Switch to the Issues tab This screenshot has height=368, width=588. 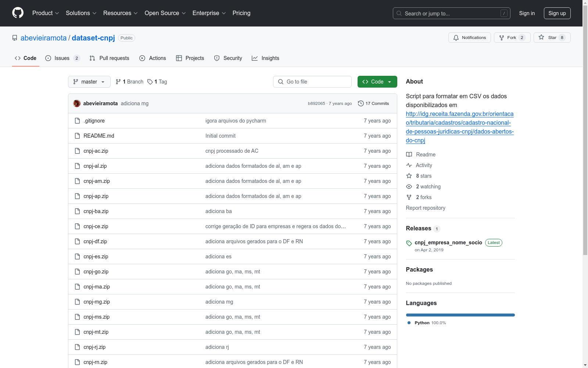62,58
